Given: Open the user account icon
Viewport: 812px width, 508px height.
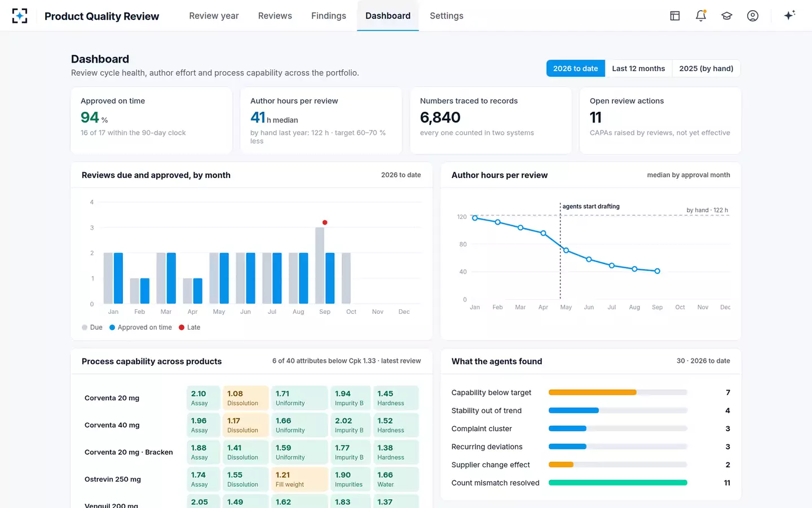Looking at the screenshot, I should coord(753,16).
